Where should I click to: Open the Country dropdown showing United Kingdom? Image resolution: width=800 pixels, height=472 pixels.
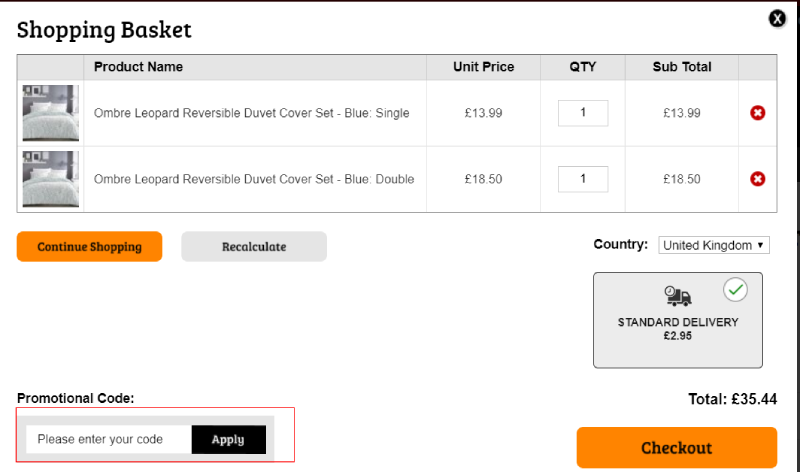click(714, 245)
